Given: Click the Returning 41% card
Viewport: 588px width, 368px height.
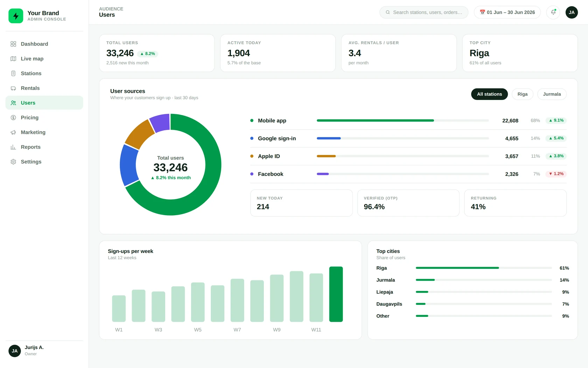Looking at the screenshot, I should 515,203.
